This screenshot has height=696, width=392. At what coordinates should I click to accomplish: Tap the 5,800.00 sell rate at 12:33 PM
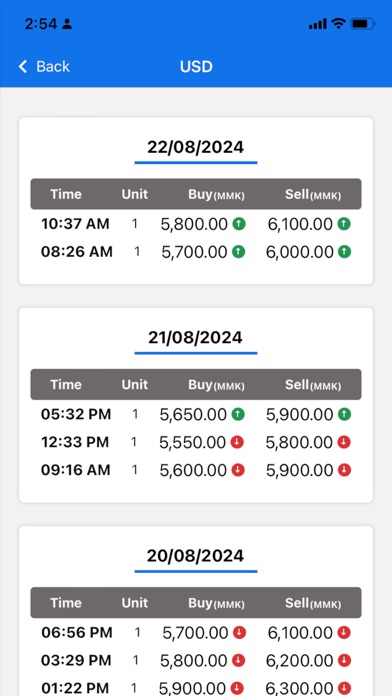[x=300, y=443]
